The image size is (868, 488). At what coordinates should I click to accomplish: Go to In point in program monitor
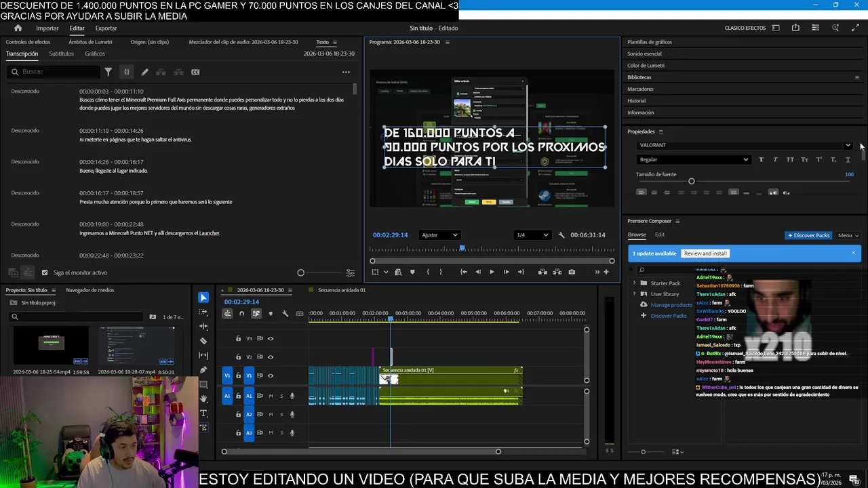(464, 272)
